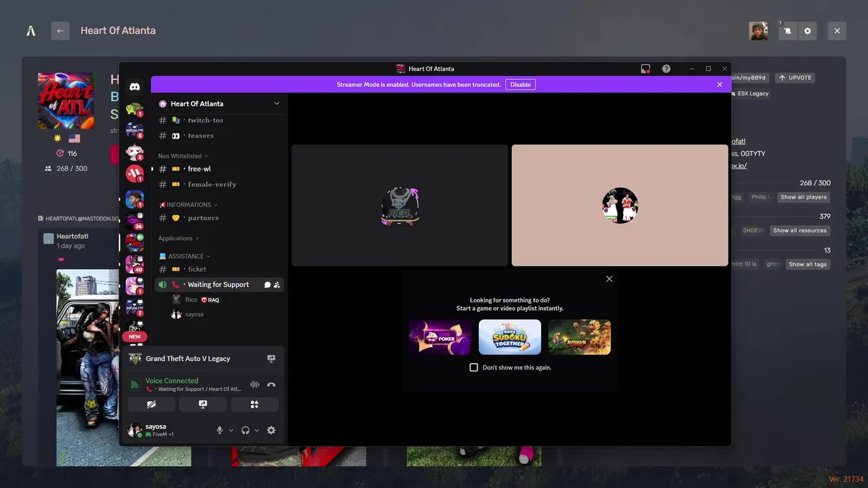Select the pink-background participant tile
This screenshot has width=868, height=488.
click(x=620, y=205)
